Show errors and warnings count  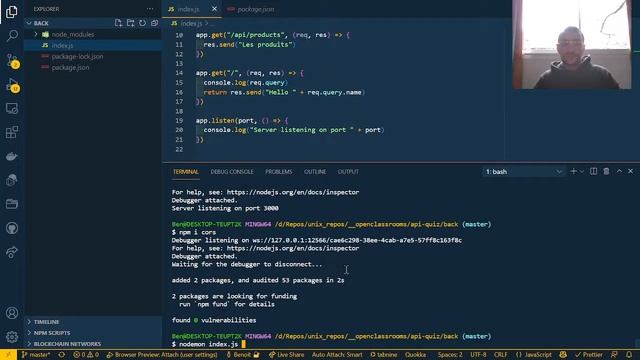86,355
